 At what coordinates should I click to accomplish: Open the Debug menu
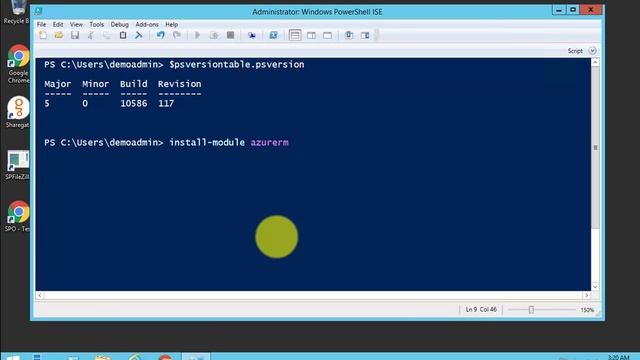120,24
